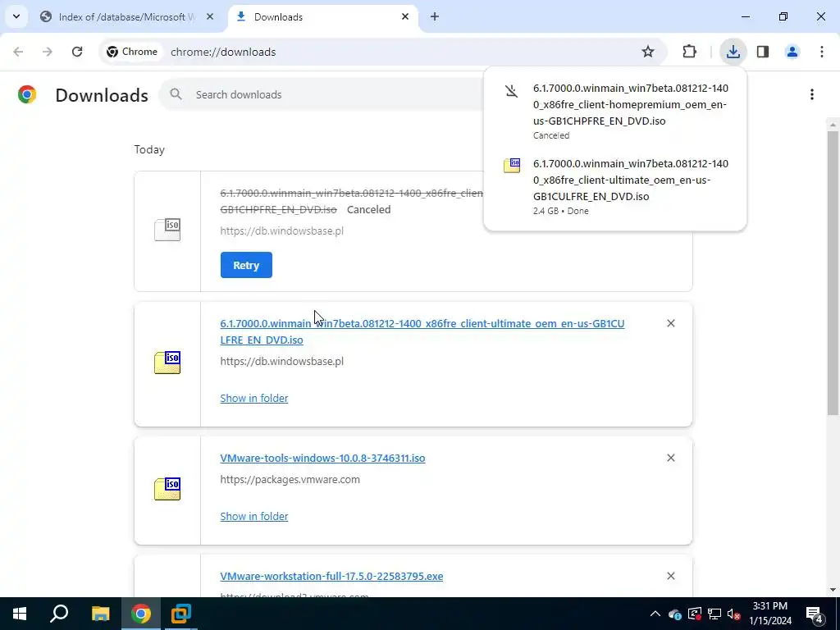This screenshot has width=840, height=630.
Task: Click the taskbar clock 3:31 PM
Action: 770,614
